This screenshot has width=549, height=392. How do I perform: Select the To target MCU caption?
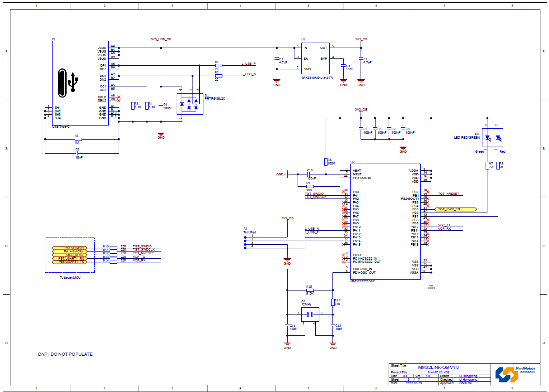(x=70, y=277)
